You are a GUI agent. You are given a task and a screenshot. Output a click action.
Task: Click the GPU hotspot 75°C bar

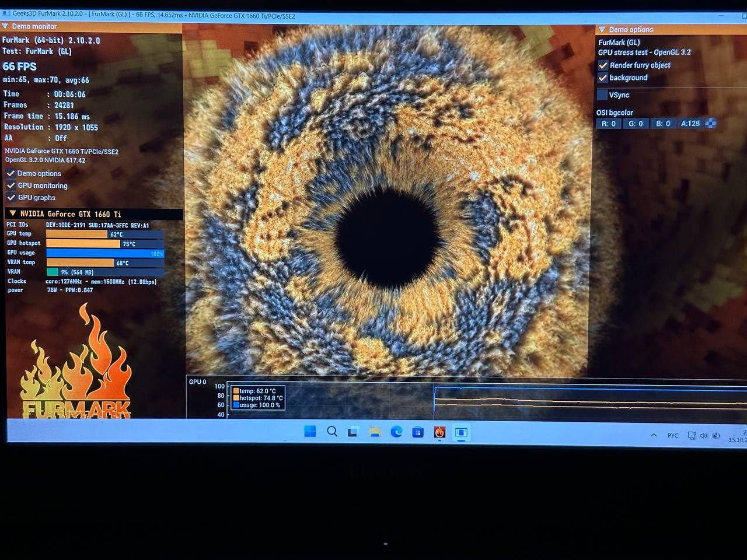(105, 244)
